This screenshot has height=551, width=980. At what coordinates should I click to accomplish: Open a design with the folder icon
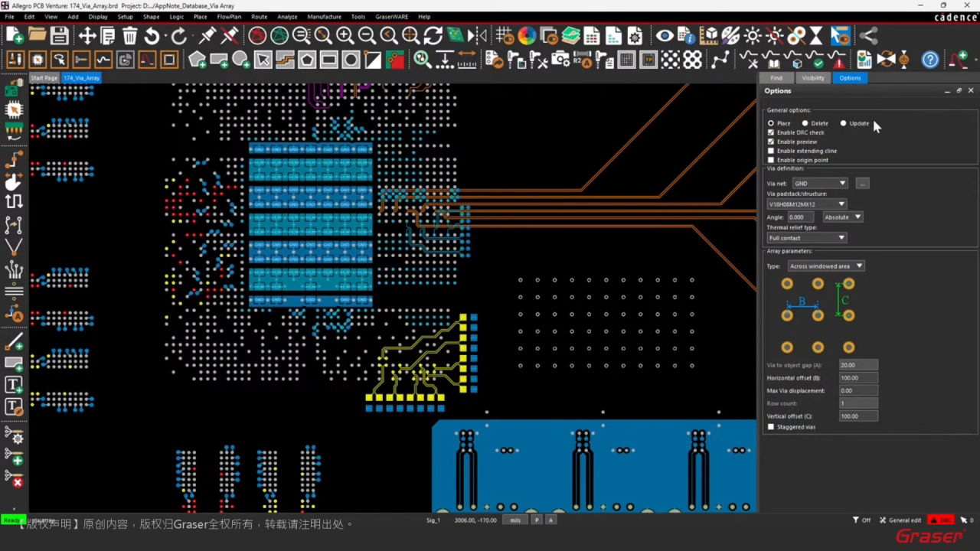point(37,35)
